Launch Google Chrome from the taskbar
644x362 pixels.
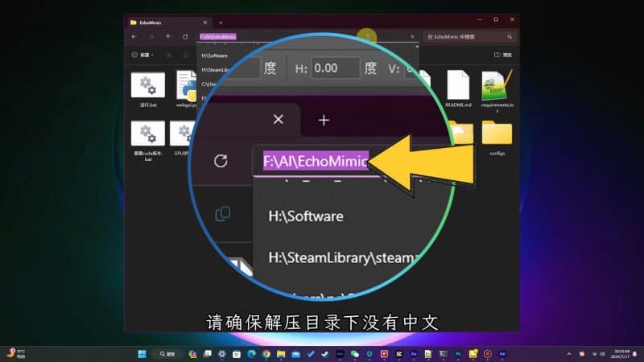(266, 354)
